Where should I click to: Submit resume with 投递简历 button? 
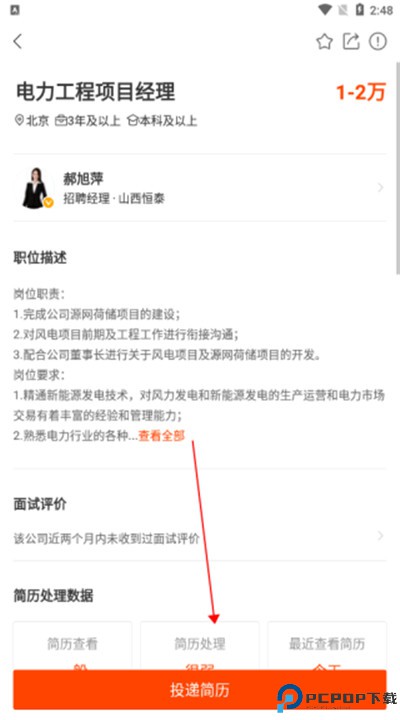point(199,690)
